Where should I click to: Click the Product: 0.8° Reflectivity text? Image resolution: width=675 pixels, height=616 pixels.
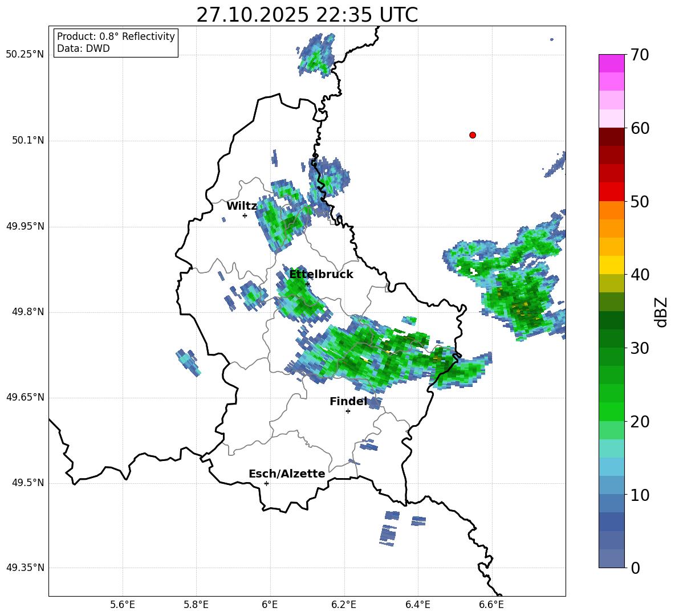[116, 36]
